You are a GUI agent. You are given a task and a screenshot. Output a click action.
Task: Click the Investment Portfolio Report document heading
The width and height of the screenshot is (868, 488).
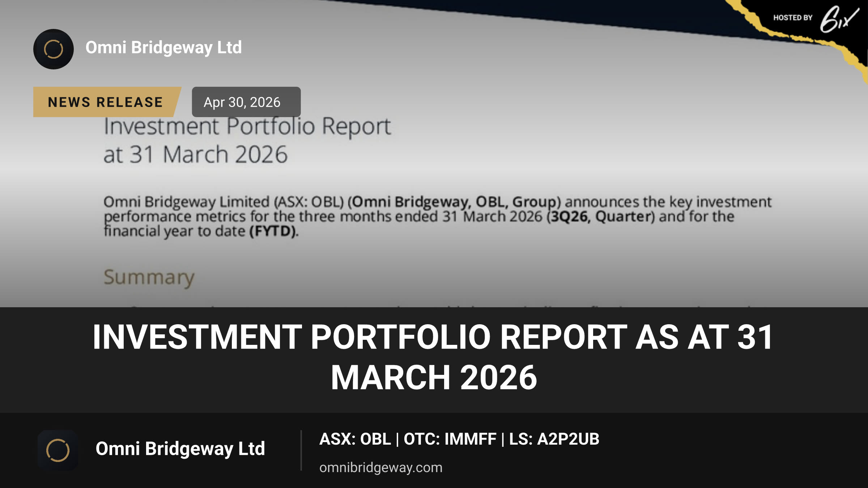(247, 127)
